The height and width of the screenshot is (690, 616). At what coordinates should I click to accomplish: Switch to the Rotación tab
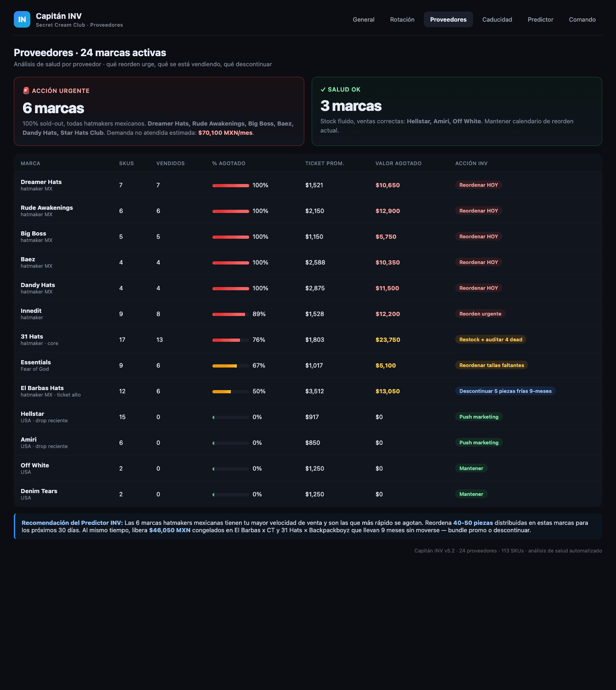click(402, 19)
